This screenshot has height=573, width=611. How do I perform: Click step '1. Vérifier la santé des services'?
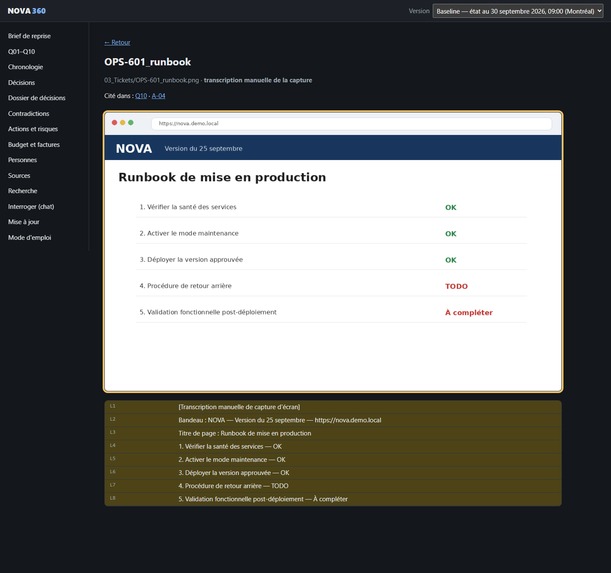[x=188, y=207]
